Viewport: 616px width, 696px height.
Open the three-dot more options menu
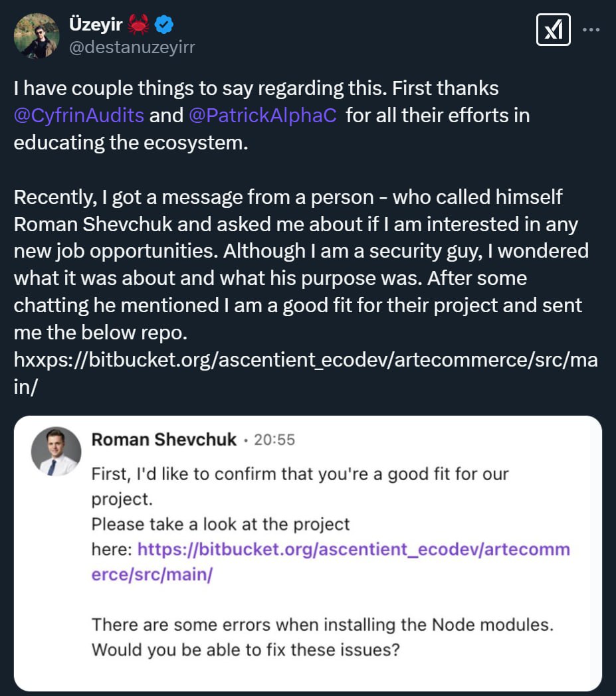tap(593, 30)
